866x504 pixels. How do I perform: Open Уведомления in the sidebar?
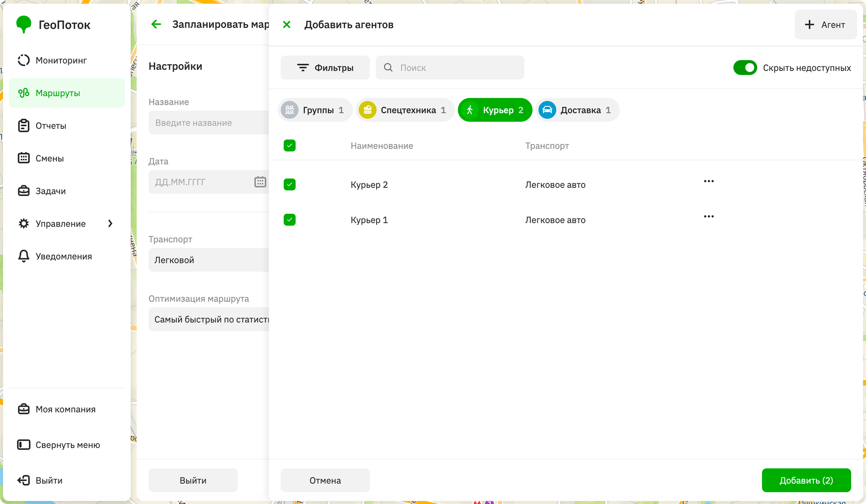pyautogui.click(x=67, y=256)
